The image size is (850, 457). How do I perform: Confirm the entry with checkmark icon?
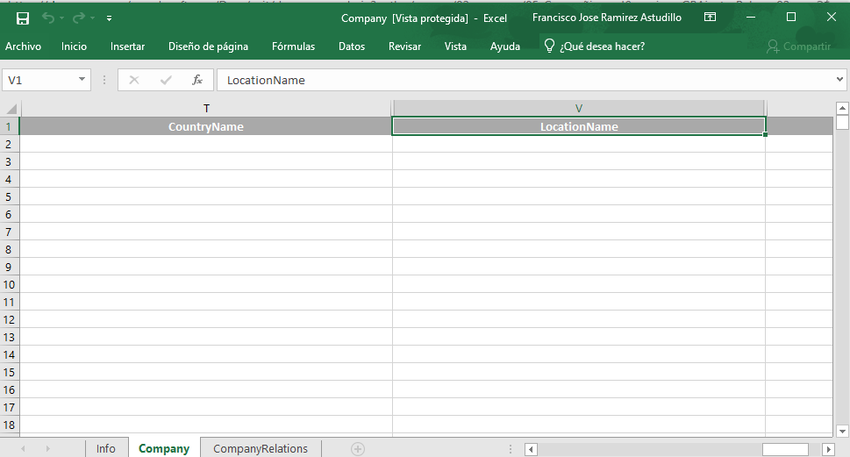[x=166, y=80]
